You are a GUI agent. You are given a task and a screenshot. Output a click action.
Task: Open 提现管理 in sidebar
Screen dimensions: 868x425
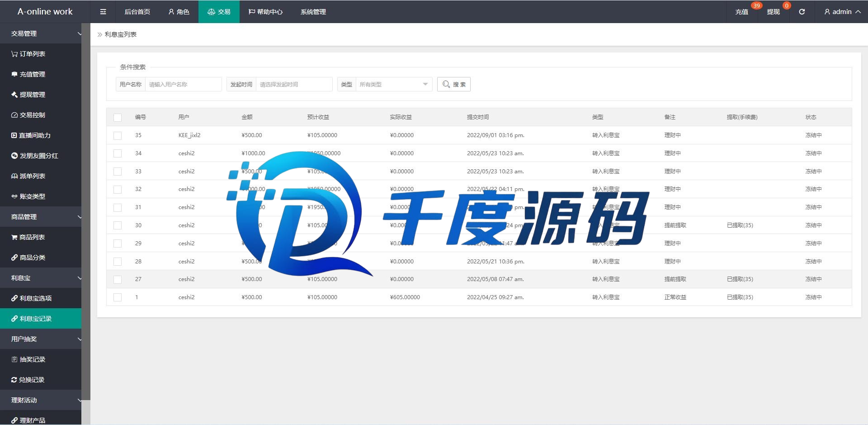[x=41, y=95]
